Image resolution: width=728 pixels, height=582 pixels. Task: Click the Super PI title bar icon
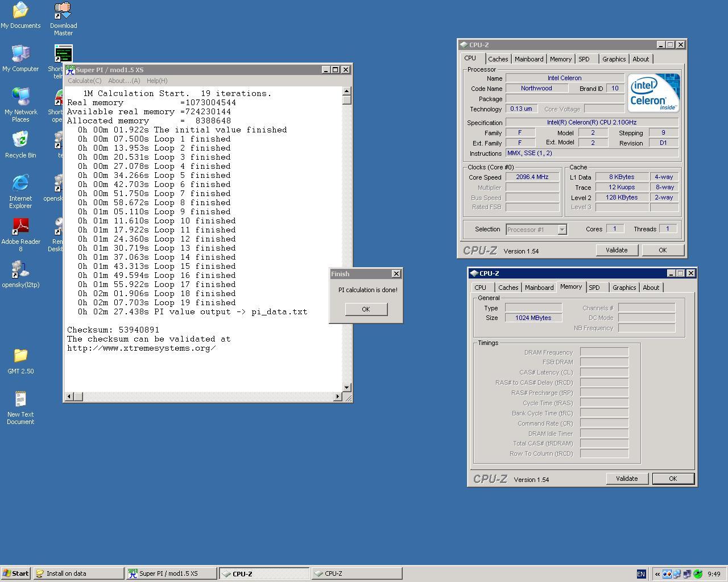(70, 69)
